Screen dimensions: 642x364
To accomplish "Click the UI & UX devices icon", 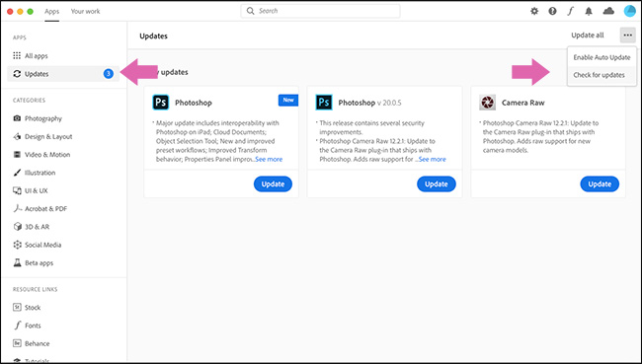I will (x=17, y=190).
